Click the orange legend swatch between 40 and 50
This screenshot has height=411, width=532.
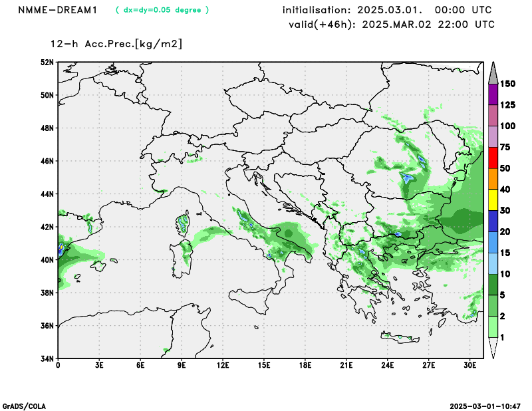click(x=493, y=179)
